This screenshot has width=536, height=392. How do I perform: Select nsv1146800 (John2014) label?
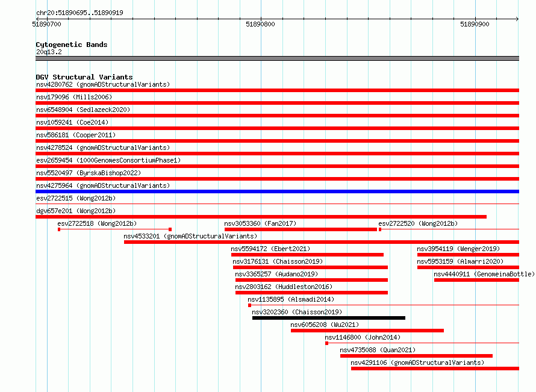363,337
